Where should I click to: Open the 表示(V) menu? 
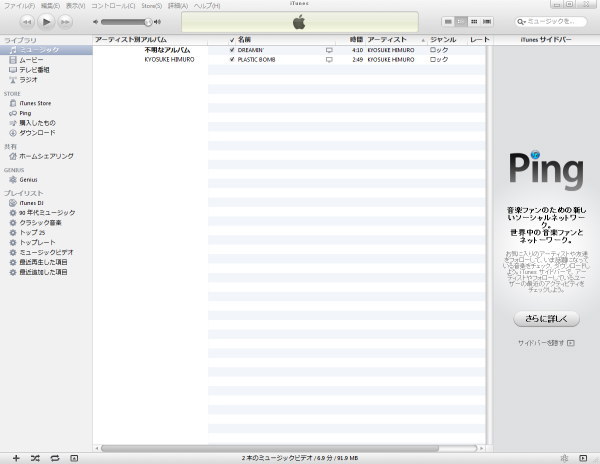(75, 6)
